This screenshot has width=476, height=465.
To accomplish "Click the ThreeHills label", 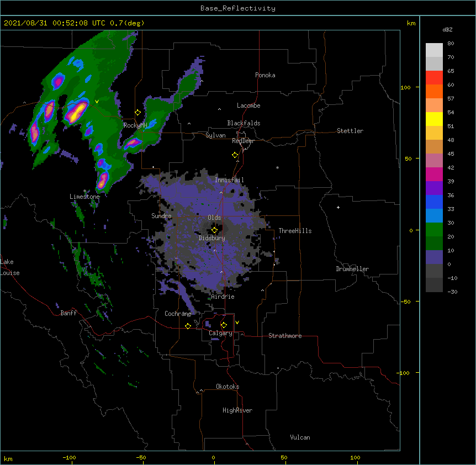I will coord(295,231).
